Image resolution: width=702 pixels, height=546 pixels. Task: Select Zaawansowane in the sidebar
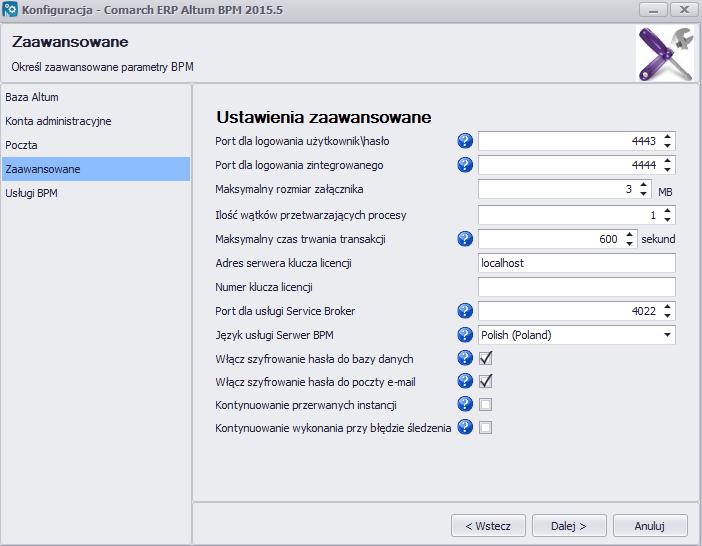pyautogui.click(x=96, y=169)
